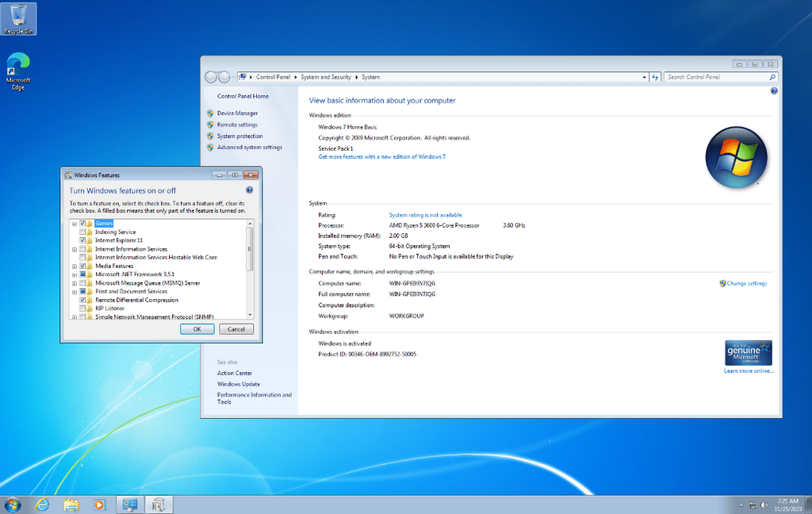Expand Microsoft .NET Framework 3.5.1 node
Screen dimensions: 812x514
point(75,274)
